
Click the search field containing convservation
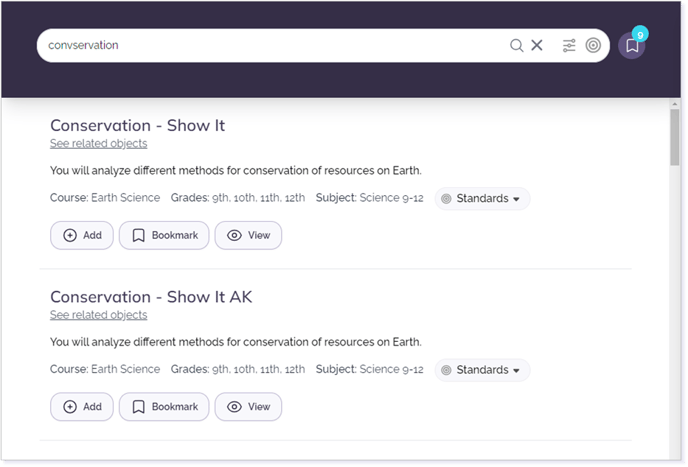[272, 45]
